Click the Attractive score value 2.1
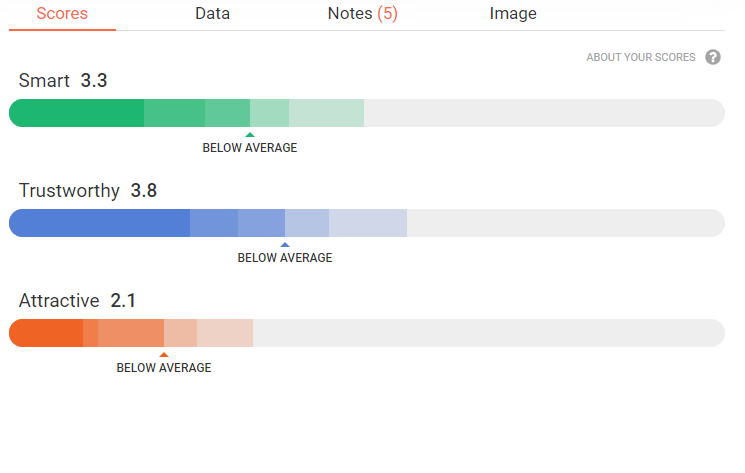Screen dimensions: 745x473 click(124, 301)
